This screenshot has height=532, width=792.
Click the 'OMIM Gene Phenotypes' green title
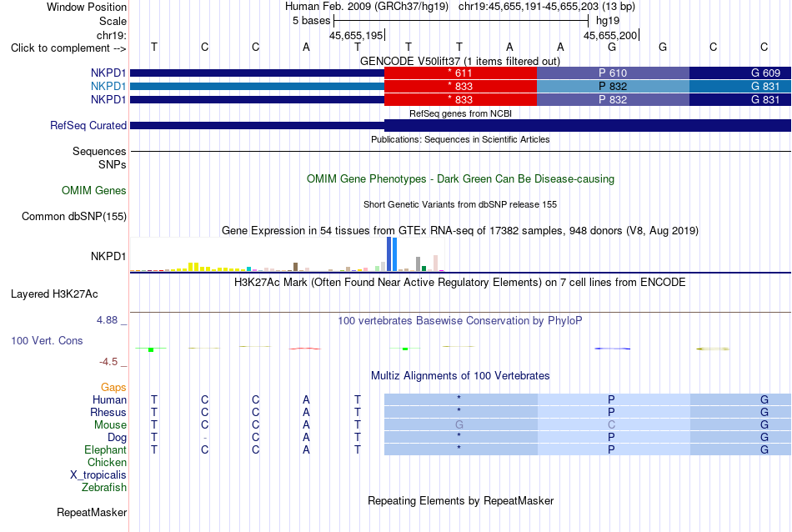coord(460,178)
